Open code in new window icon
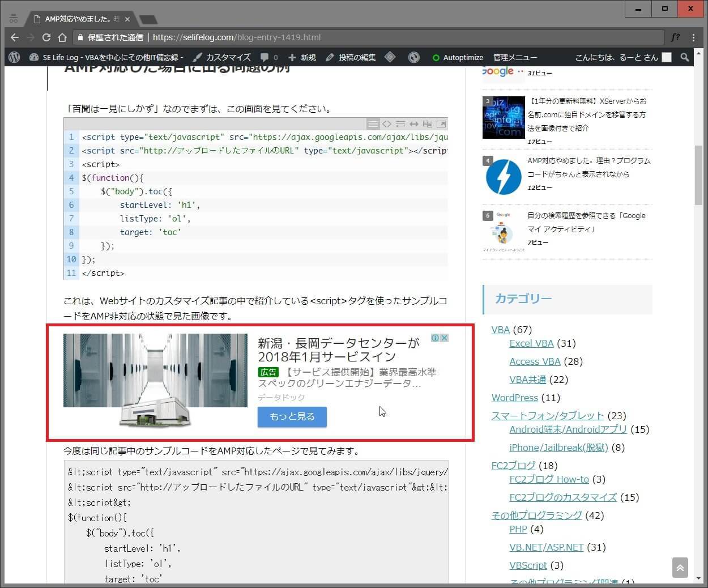708x588 pixels. pos(441,124)
